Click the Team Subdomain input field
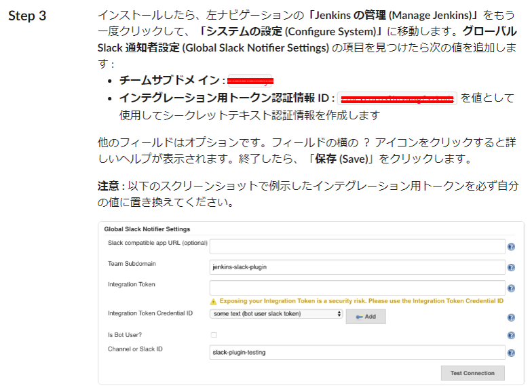The height and width of the screenshot is (392, 532). 357,267
